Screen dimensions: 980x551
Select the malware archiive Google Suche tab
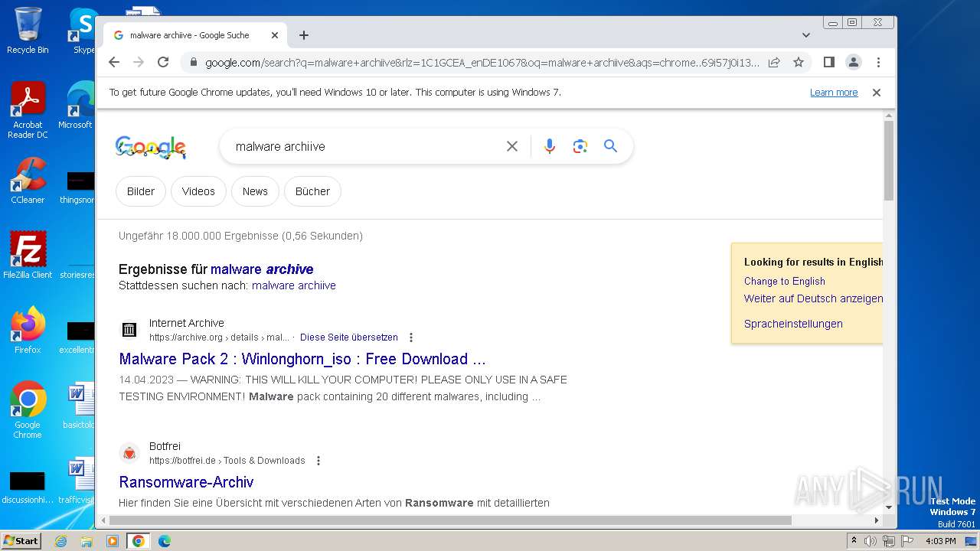click(x=195, y=35)
